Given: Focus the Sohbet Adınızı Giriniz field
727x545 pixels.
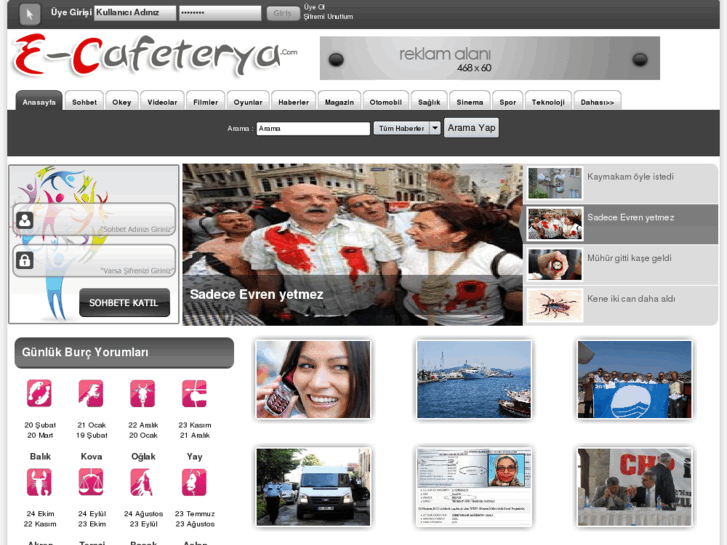Looking at the screenshot, I should 94,220.
